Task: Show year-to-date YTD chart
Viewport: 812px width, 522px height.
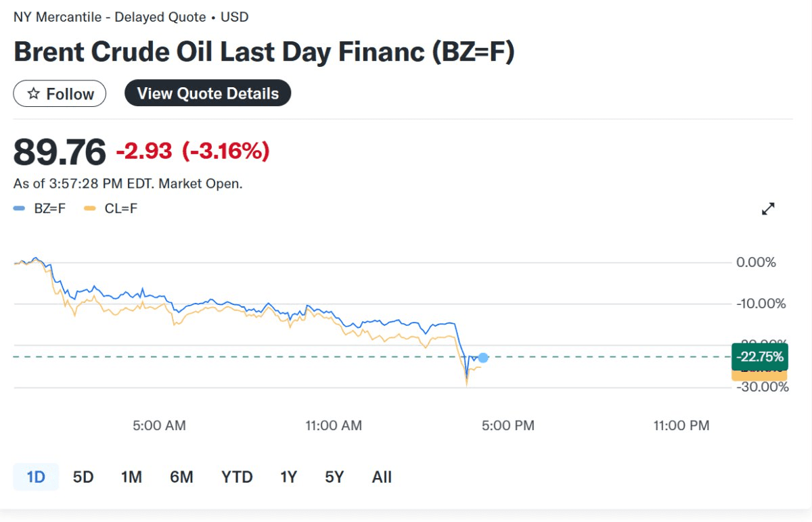Action: point(237,477)
